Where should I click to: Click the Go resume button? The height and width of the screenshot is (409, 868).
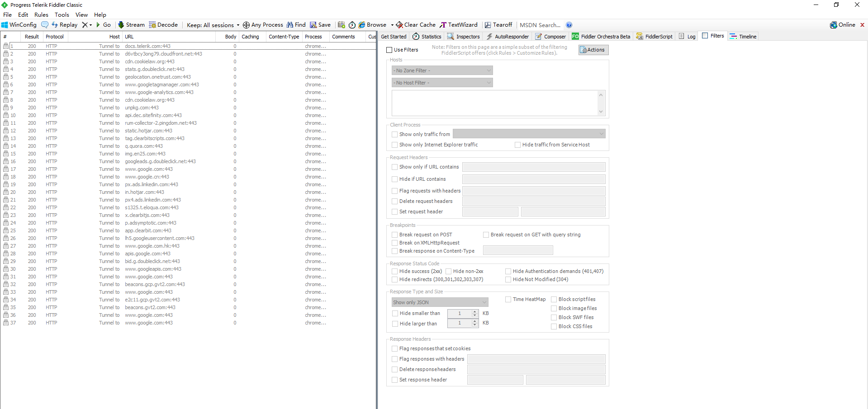[x=104, y=25]
